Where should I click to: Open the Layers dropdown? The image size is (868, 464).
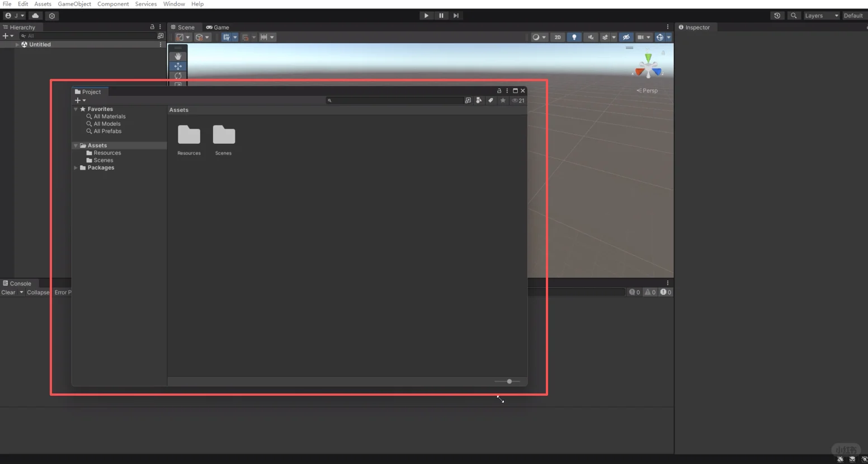point(822,16)
